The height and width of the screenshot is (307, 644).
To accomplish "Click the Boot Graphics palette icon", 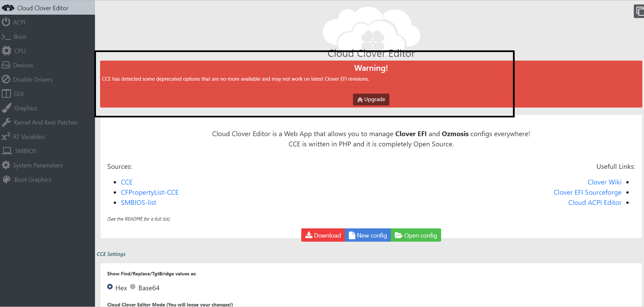I will click(6, 179).
